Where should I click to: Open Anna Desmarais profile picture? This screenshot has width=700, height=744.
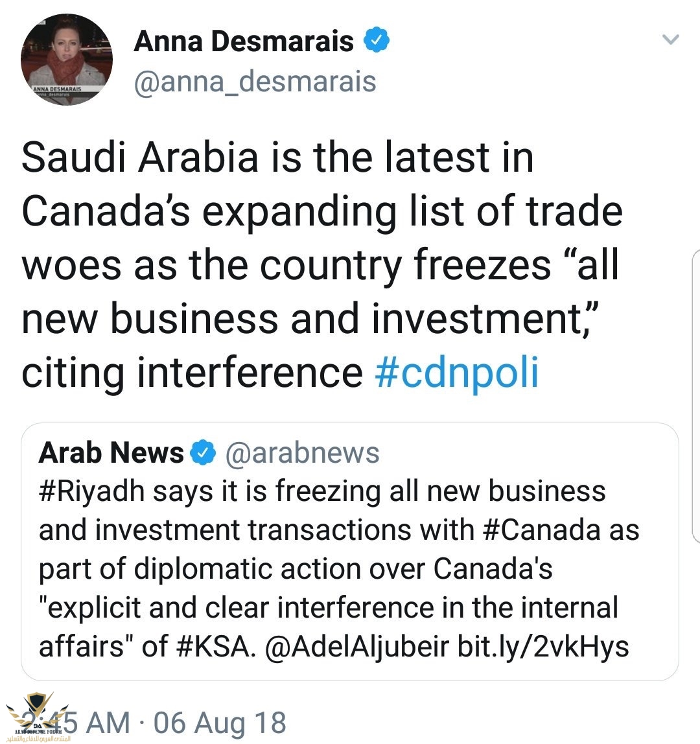point(67,60)
